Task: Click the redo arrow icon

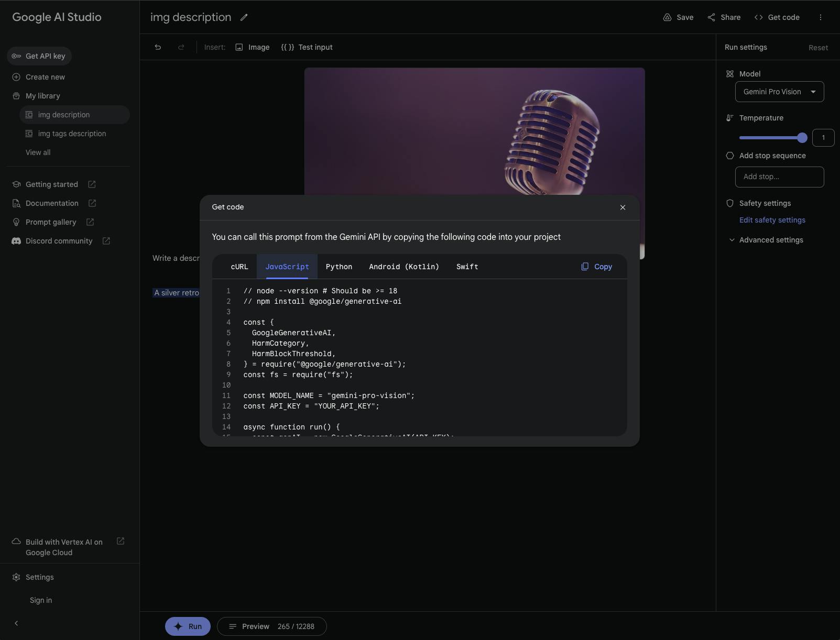Action: (x=181, y=47)
